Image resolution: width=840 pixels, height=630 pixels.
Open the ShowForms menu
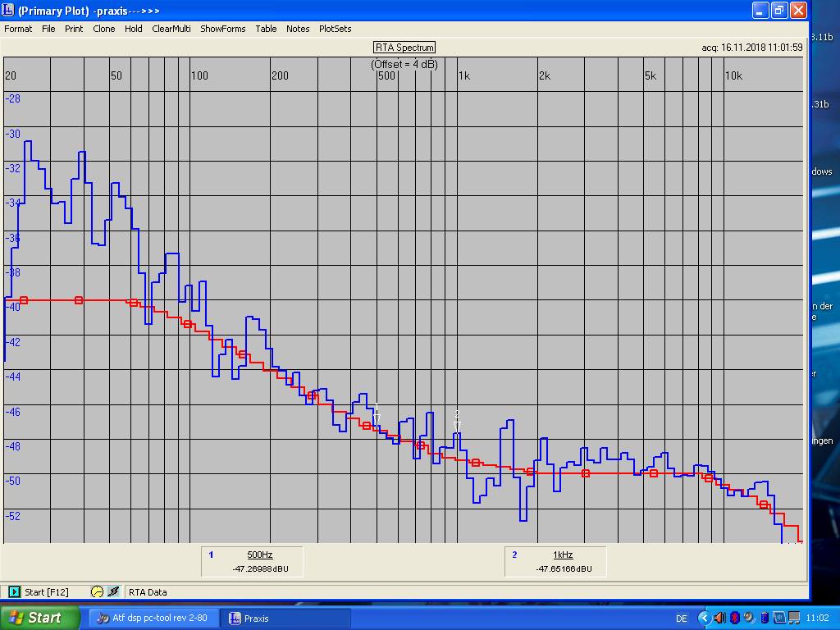point(223,29)
